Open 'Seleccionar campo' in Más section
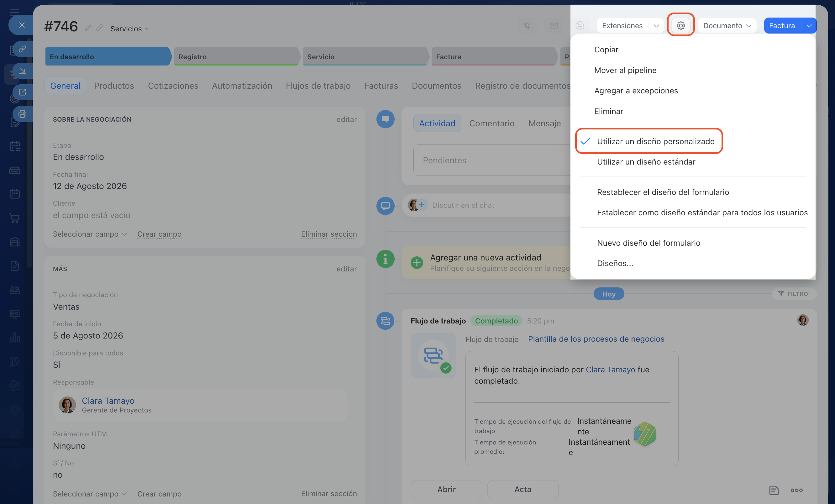Viewport: 835px width, 504px height. pos(90,493)
